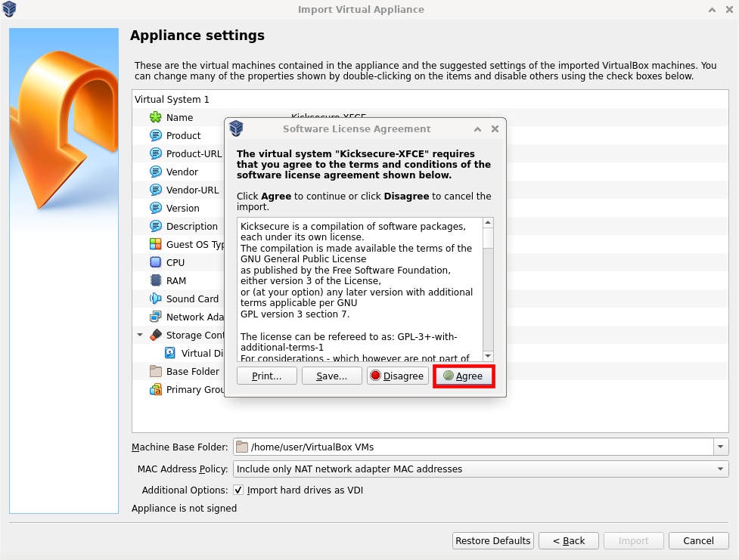The width and height of the screenshot is (739, 560).
Task: Click the Base Folder icon
Action: 156,371
